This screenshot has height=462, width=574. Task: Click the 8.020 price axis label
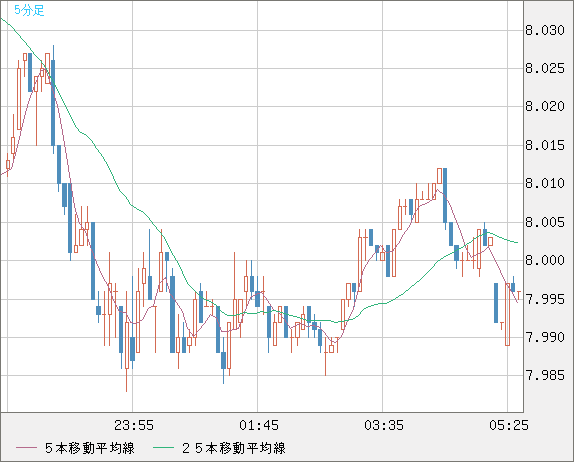click(x=545, y=107)
